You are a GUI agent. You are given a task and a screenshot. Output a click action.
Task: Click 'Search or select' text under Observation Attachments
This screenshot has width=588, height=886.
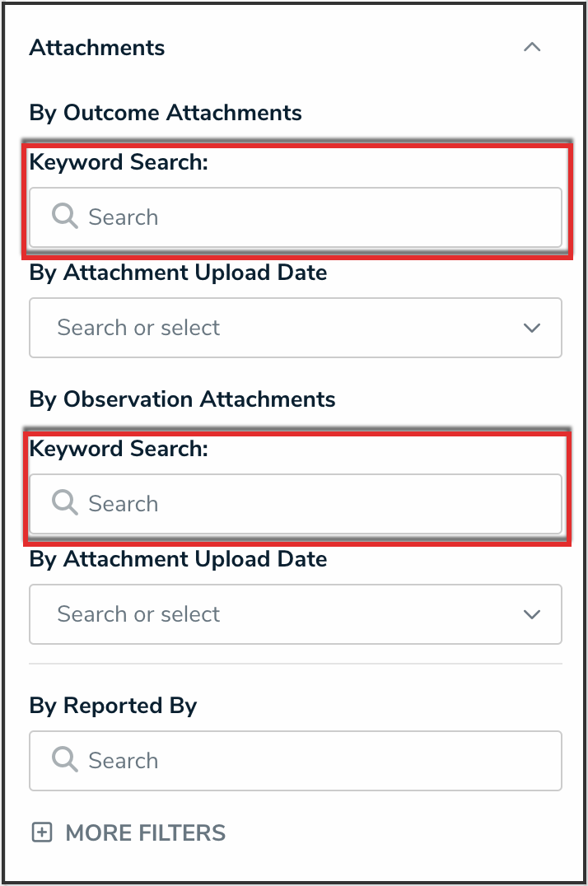click(x=138, y=614)
